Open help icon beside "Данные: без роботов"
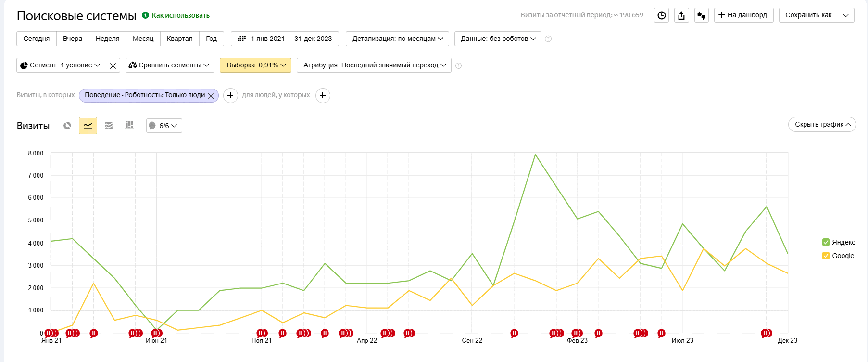Viewport: 868px width, 362px height. (548, 39)
